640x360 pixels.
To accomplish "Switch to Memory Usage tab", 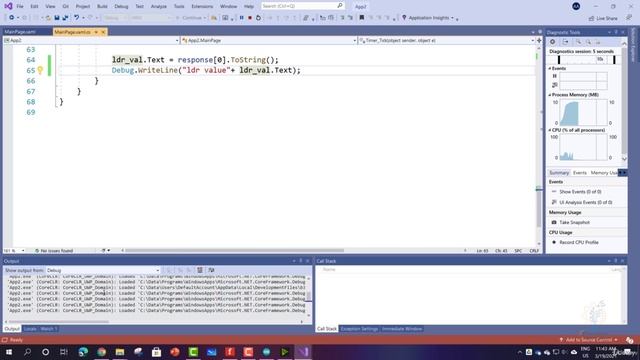I will (x=604, y=173).
